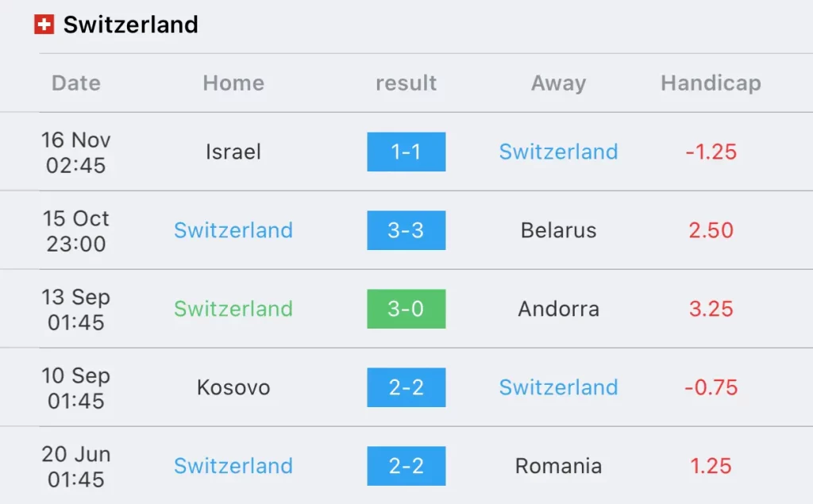Open the 3-3 result against Belarus
Screen dimensions: 813x504
pyautogui.click(x=406, y=230)
